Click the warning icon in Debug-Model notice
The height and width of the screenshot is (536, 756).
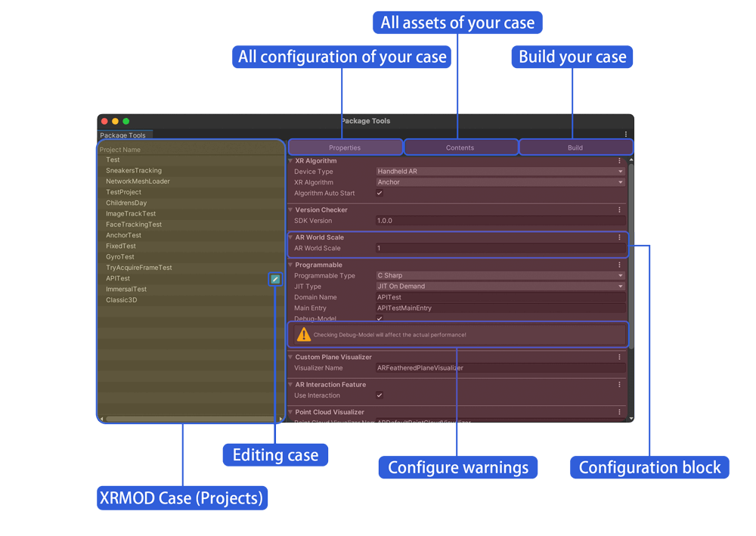[304, 334]
